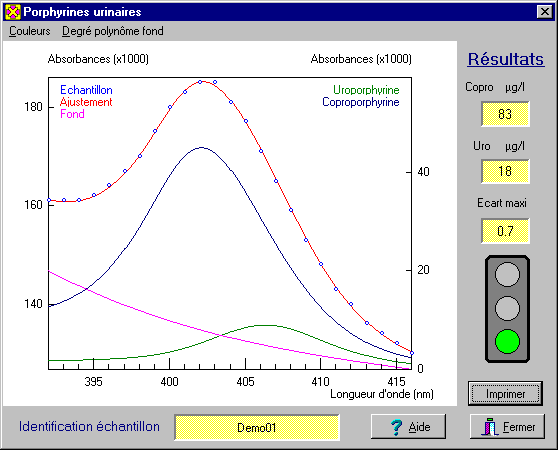Click the Résultats heading link

(x=506, y=59)
